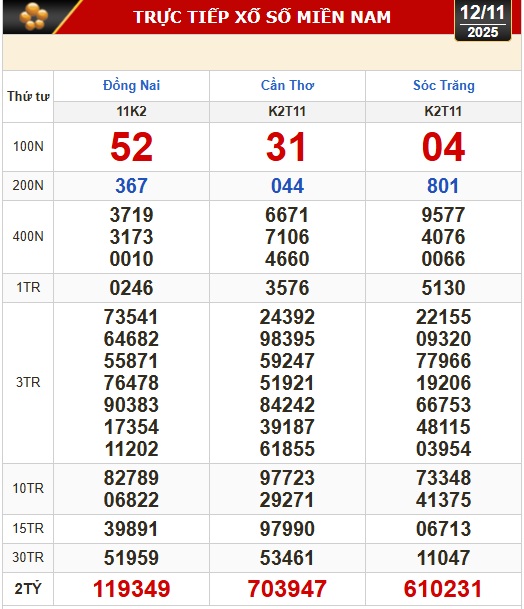The width and height of the screenshot is (524, 609).
Task: Select the 10TR number 29271
Action: [287, 500]
